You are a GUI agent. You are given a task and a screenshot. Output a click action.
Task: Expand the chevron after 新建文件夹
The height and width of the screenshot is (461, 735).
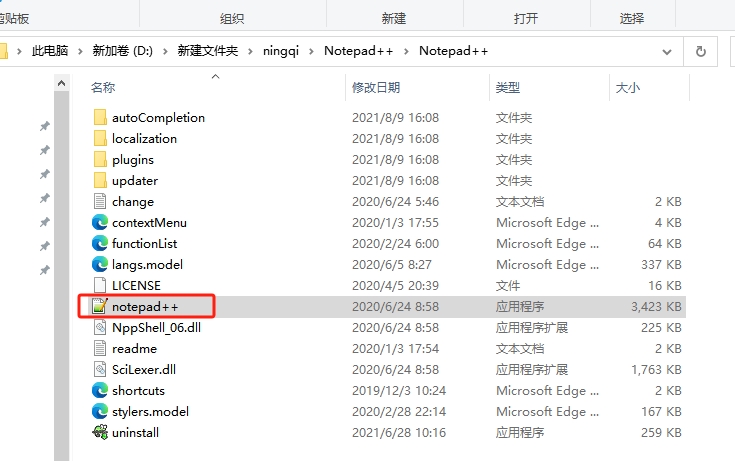[250, 51]
